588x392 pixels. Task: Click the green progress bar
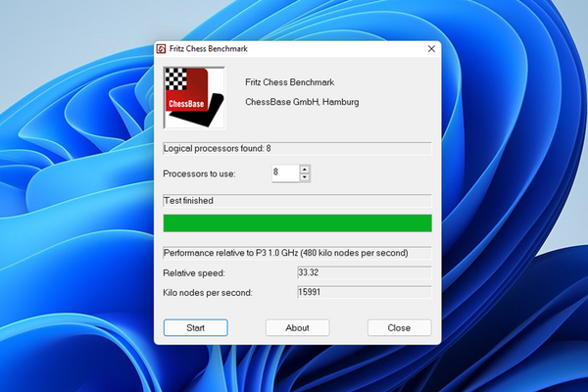[297, 223]
